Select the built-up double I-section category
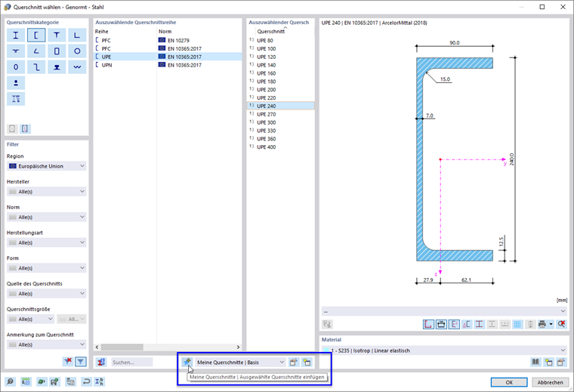The height and width of the screenshot is (392, 574). 16,99
